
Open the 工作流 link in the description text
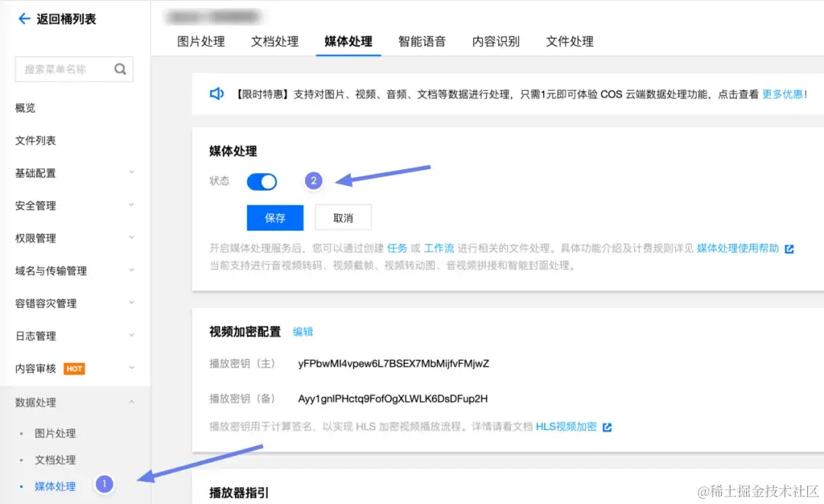point(439,247)
